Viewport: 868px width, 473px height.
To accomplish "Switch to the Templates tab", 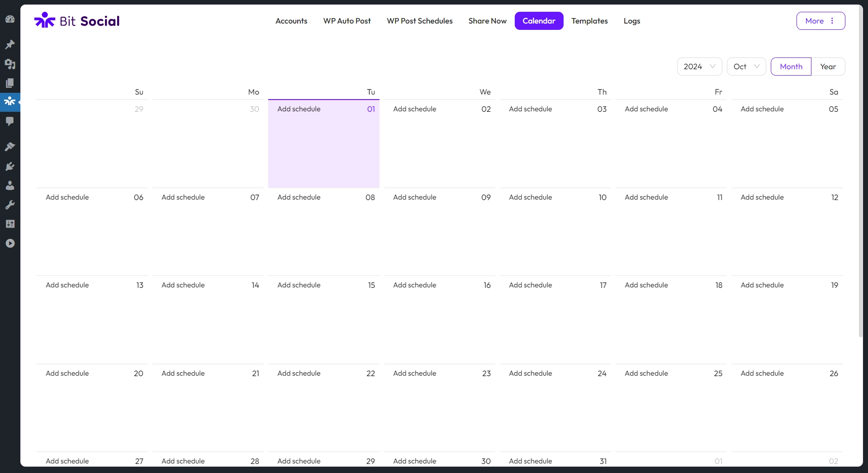I will coord(589,21).
